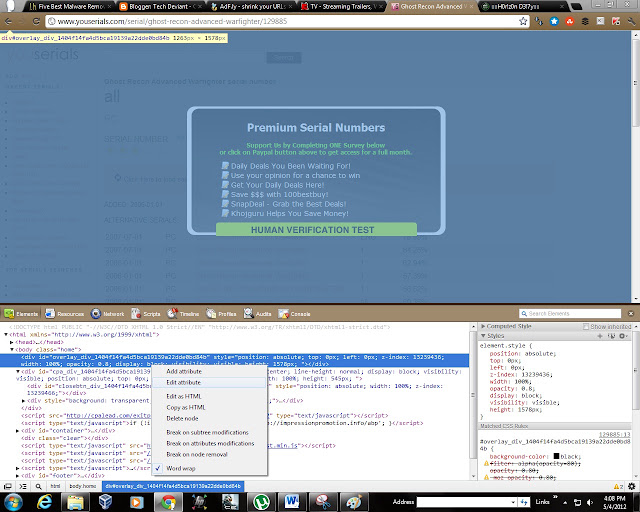This screenshot has height=512, width=640.
Task: Collapse the body class home node
Action: tap(12, 349)
